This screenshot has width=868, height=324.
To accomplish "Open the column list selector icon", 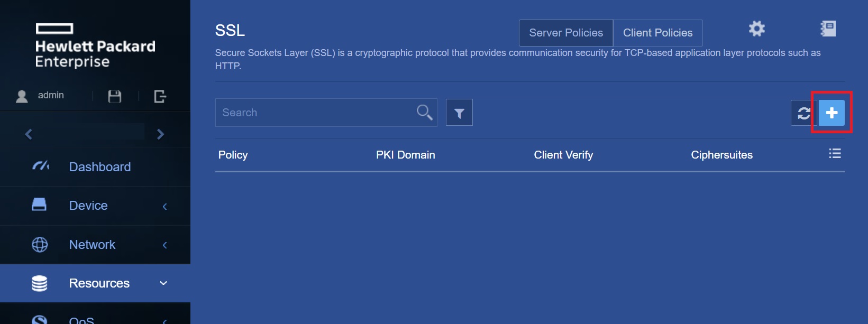I will click(x=835, y=154).
